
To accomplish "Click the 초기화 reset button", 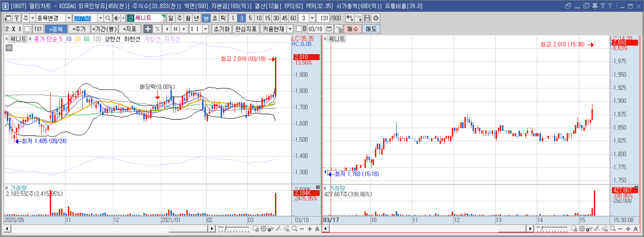I will (222, 29).
